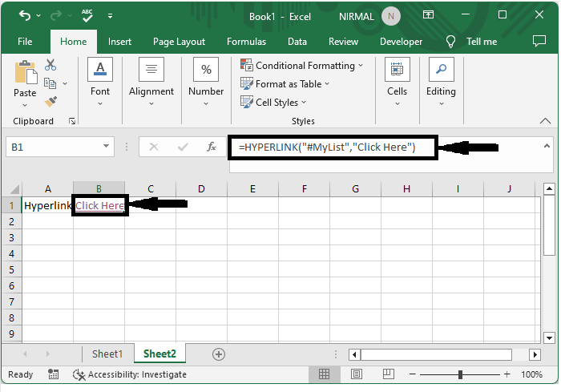Screen dimensions: 561x392
Task: Click the macro recording status bar icon
Action: [54, 374]
